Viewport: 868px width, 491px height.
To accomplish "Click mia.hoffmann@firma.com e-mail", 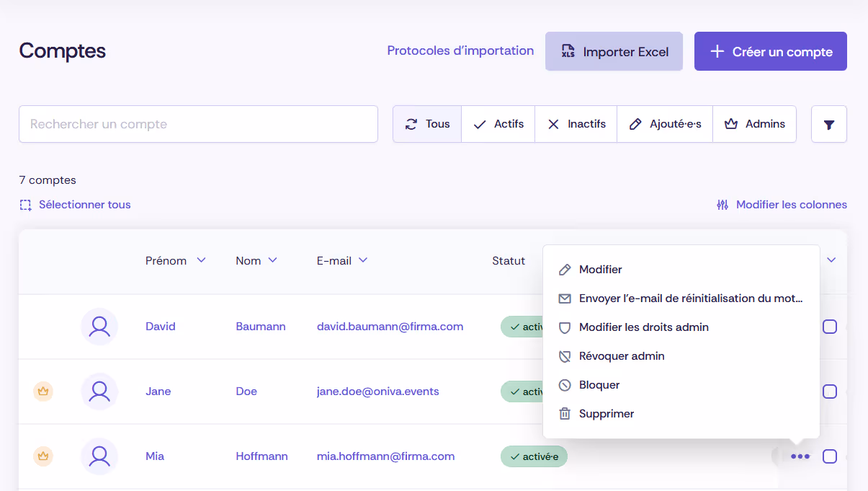I will point(385,456).
